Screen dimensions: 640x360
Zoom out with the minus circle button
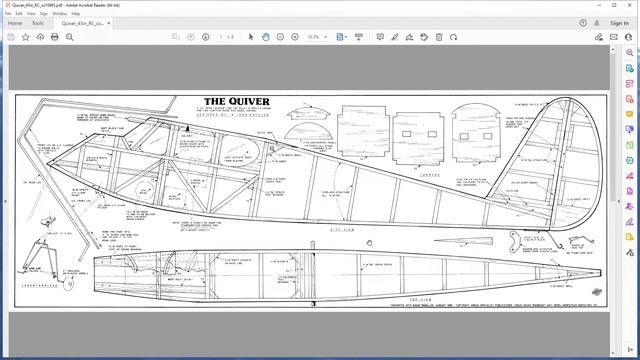pos(280,37)
